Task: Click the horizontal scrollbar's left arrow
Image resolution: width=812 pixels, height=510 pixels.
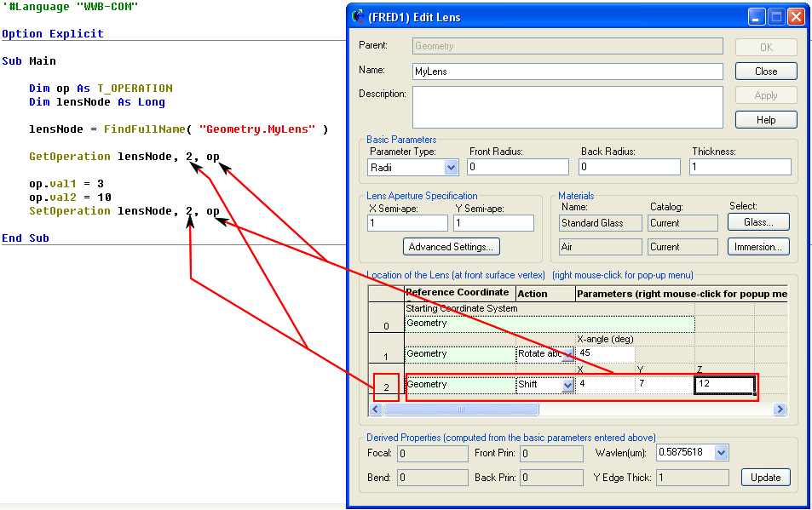Action: coord(376,410)
